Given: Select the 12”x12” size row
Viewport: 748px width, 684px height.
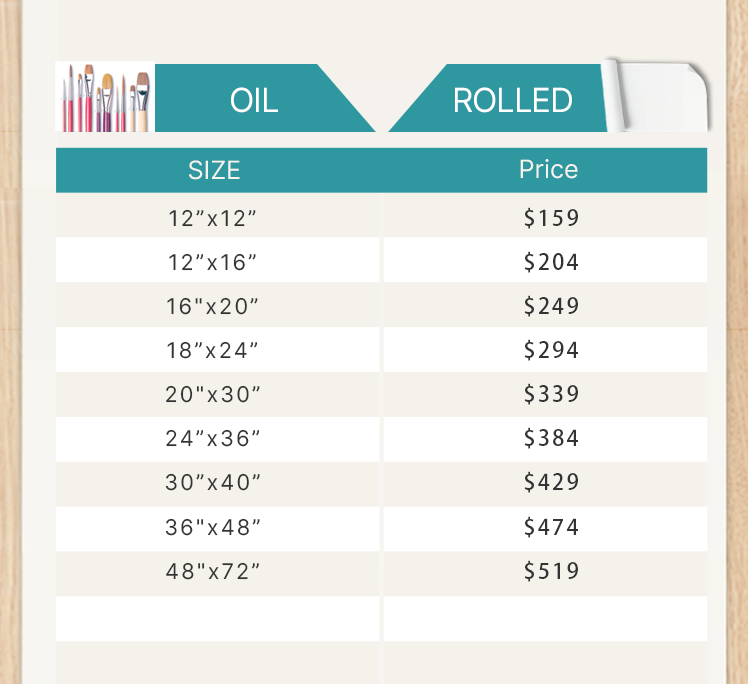Looking at the screenshot, I should [213, 218].
